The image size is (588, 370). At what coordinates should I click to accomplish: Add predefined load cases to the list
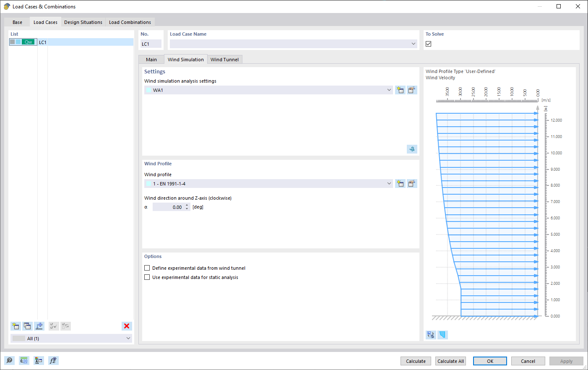pos(39,326)
